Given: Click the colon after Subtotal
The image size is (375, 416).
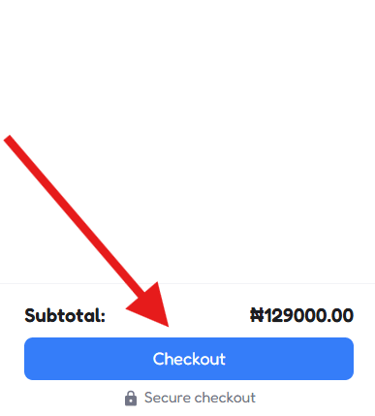Looking at the screenshot, I should pos(103,317).
